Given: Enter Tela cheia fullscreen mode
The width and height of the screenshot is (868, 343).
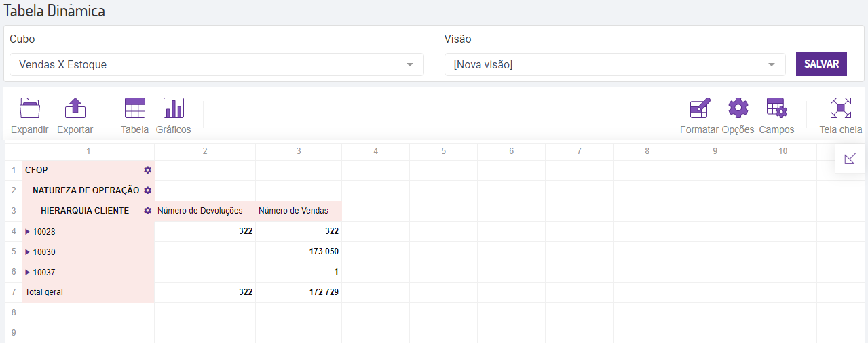Looking at the screenshot, I should 840,108.
